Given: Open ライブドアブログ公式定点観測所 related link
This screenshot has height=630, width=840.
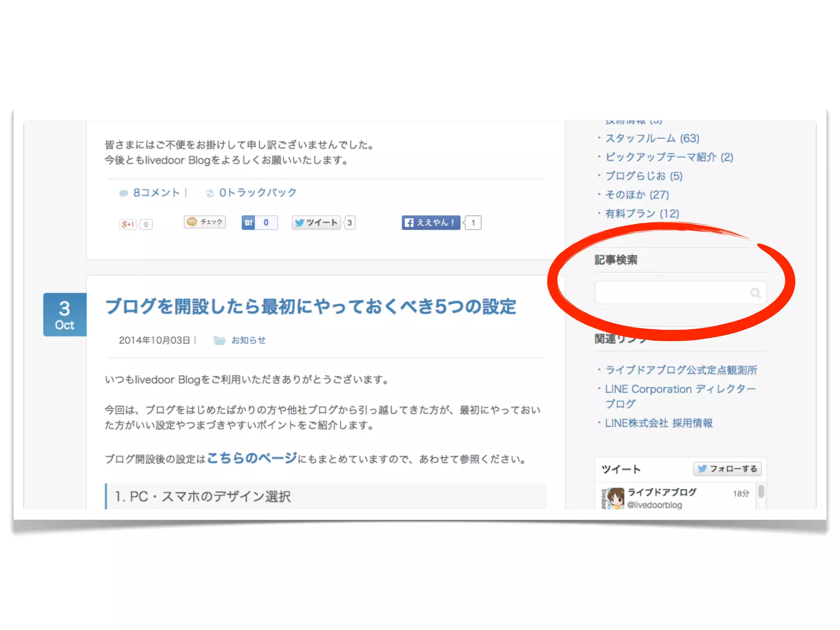Looking at the screenshot, I should (681, 370).
